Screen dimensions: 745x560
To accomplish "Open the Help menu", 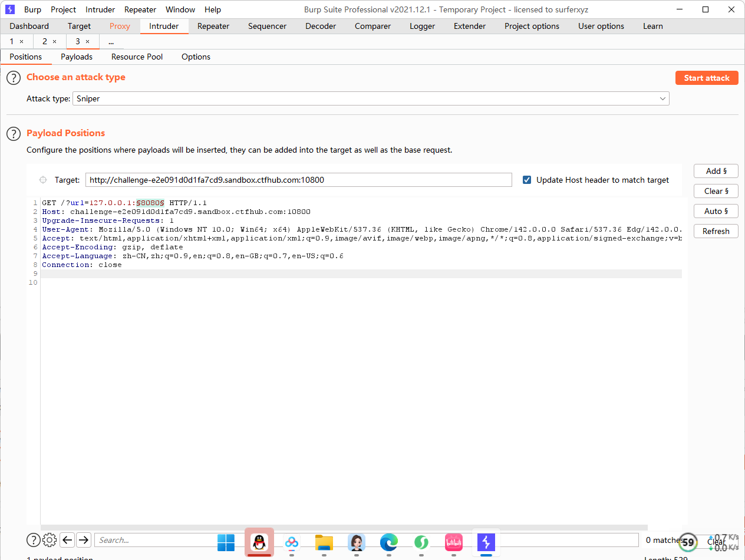I will pyautogui.click(x=213, y=9).
